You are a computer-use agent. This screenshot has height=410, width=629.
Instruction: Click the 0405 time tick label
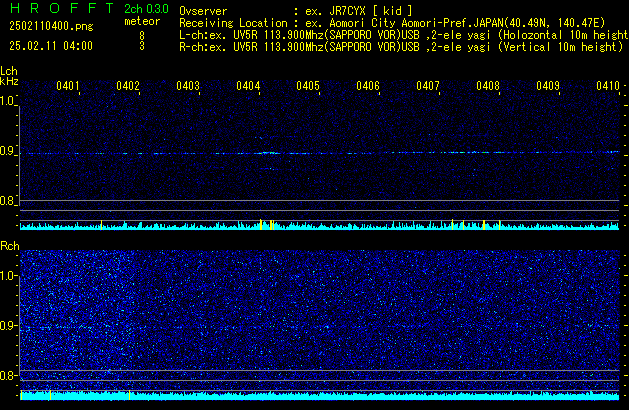(308, 86)
